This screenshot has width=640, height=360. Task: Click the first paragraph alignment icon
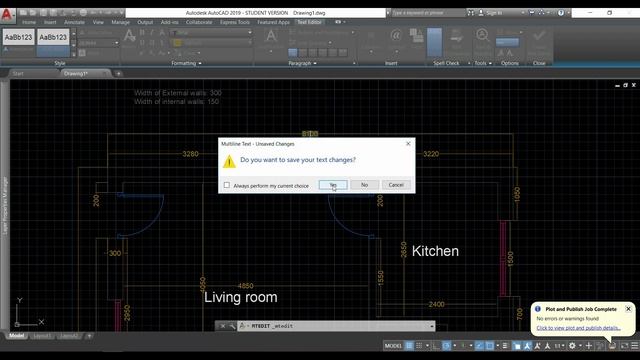tap(293, 52)
